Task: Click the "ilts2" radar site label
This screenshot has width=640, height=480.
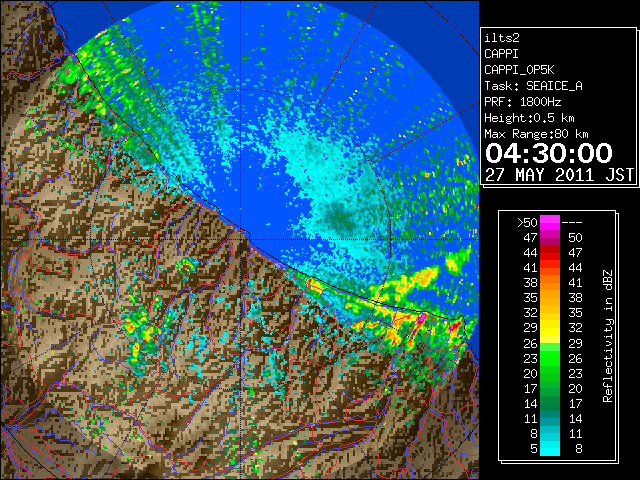Action: coord(502,38)
